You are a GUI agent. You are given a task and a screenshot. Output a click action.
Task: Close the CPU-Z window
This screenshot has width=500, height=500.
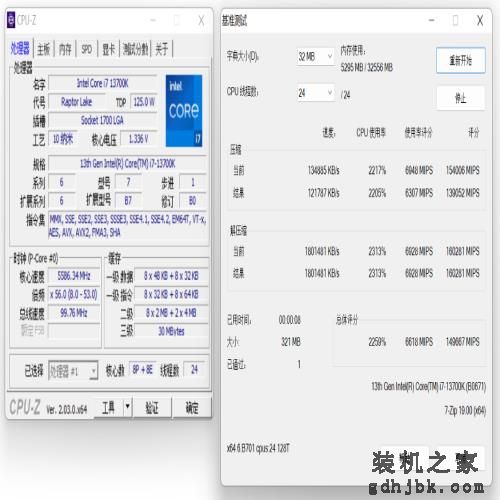201,21
